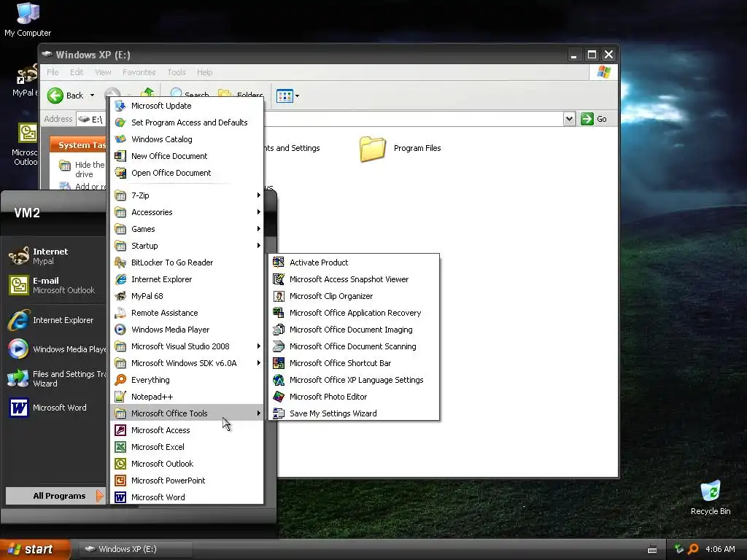
Task: Launch Microsoft Word from Start menu left pane
Action: pos(56,408)
